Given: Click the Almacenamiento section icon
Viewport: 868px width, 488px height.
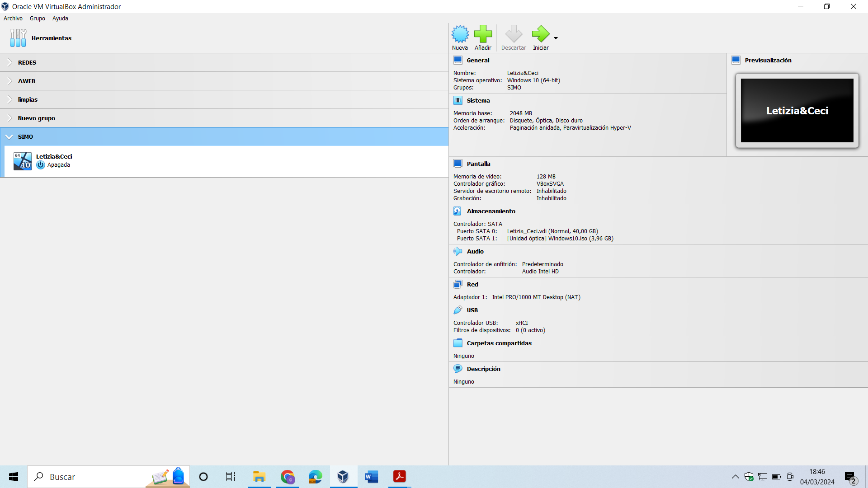Looking at the screenshot, I should pyautogui.click(x=458, y=211).
